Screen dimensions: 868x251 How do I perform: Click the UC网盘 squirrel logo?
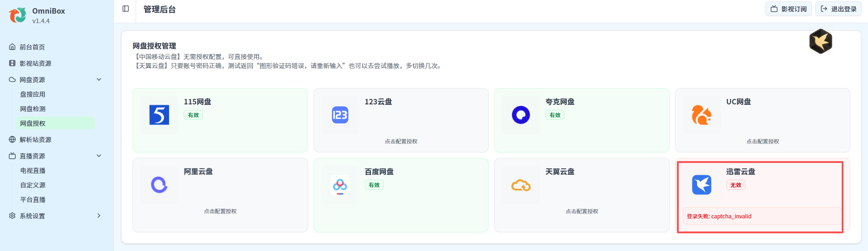(x=701, y=115)
